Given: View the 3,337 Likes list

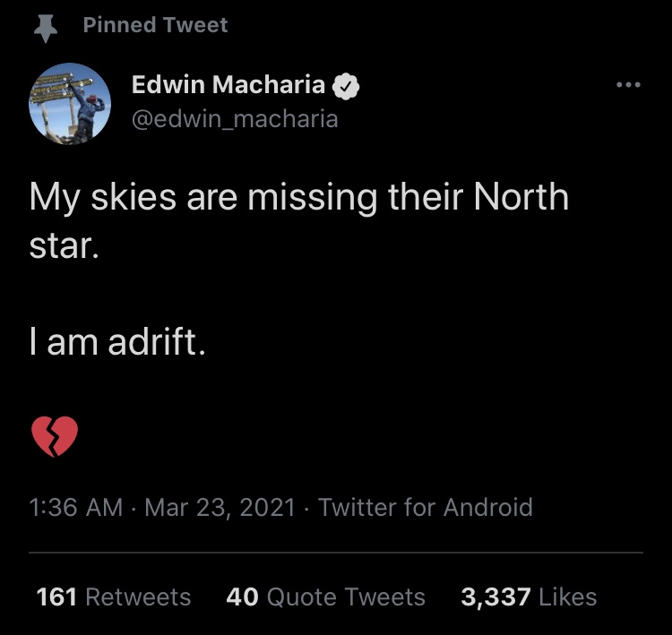Looking at the screenshot, I should pos(529,596).
